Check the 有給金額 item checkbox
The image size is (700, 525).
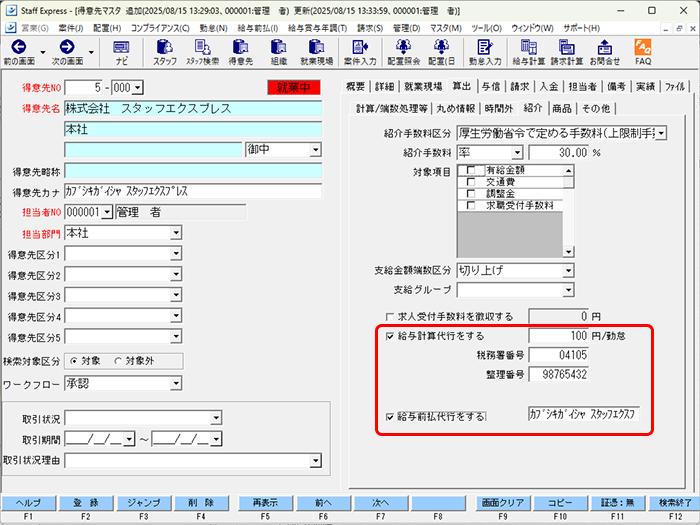(471, 170)
